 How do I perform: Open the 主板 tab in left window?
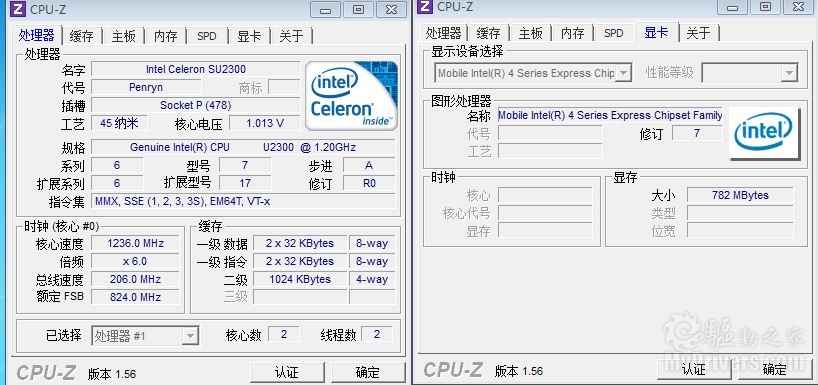point(124,36)
